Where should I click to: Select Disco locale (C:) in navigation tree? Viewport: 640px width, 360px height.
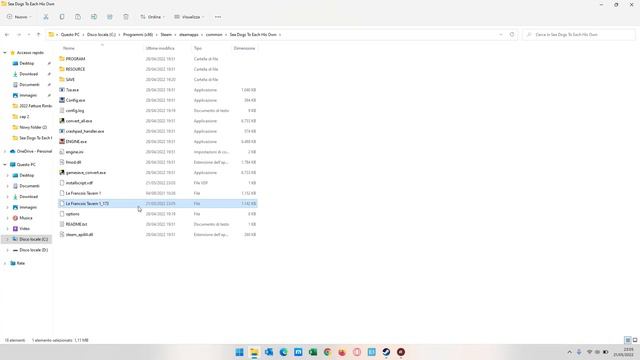pos(33,239)
